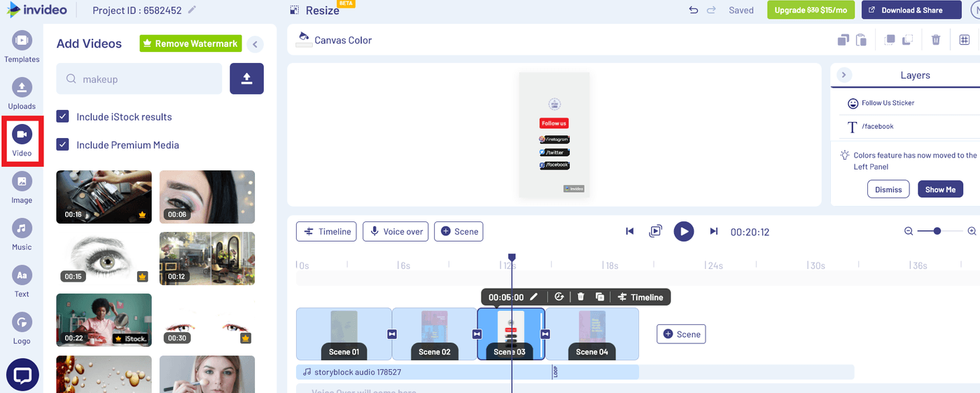Collapse the Add Videos panel with the chevron
980x393 pixels.
coord(255,44)
